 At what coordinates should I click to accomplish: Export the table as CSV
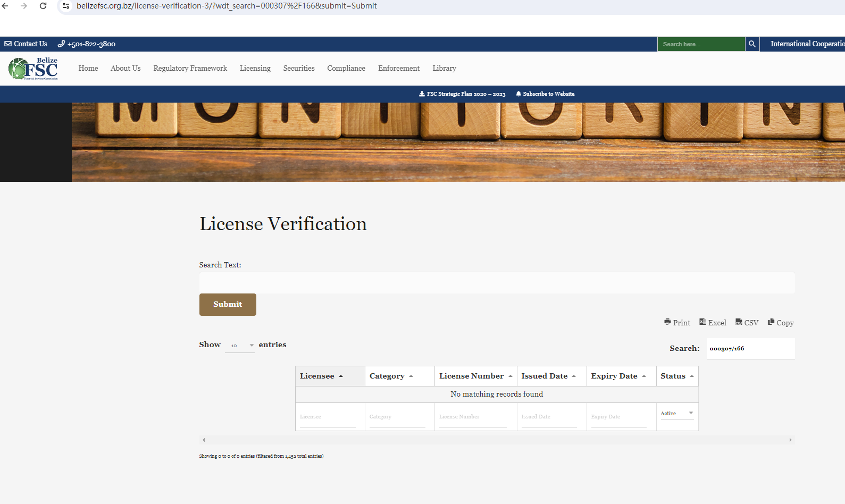(747, 323)
